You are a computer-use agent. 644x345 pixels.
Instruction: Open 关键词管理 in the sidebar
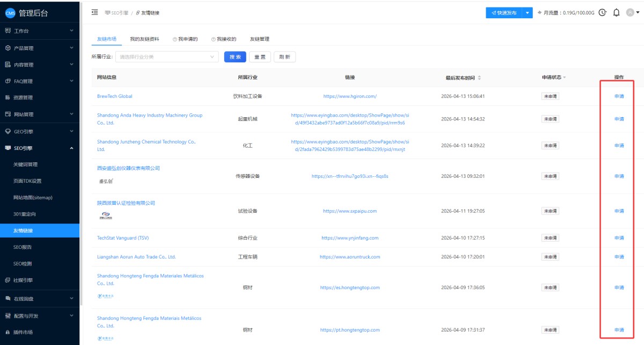25,164
